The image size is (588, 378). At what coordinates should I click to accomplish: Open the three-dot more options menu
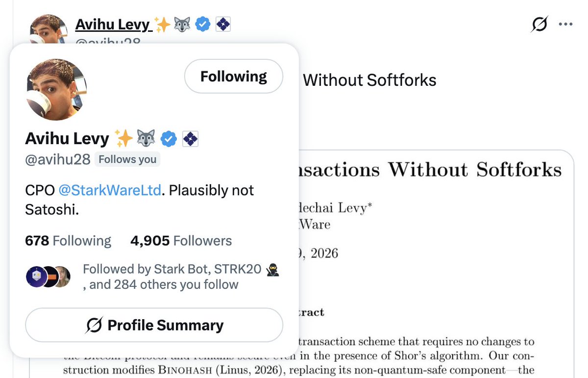tap(565, 24)
